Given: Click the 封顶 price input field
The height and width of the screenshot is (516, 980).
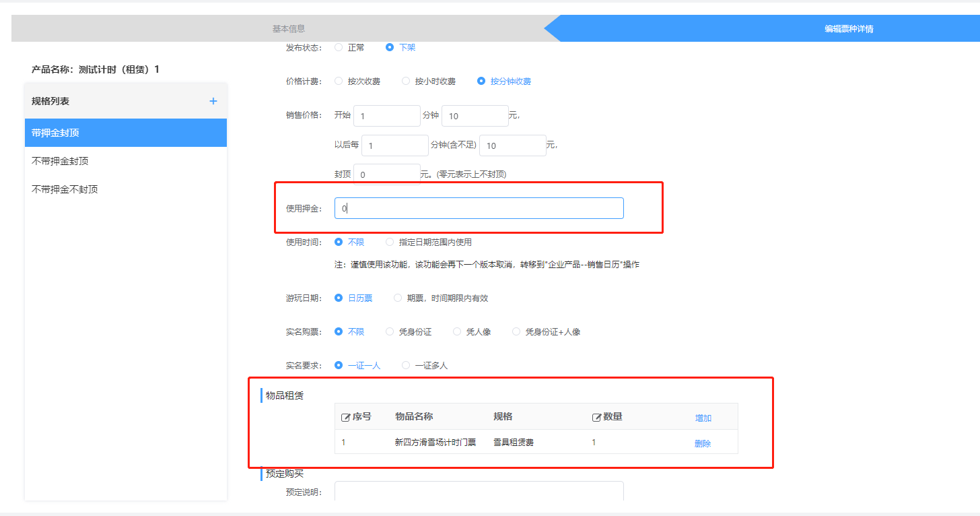Looking at the screenshot, I should (386, 174).
